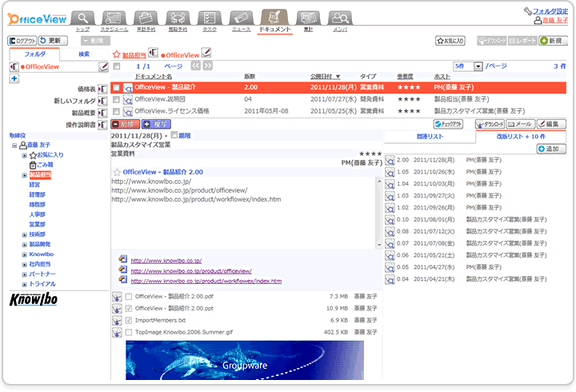Open revision 0.10 preview icon
576x392 pixels.
(390, 220)
